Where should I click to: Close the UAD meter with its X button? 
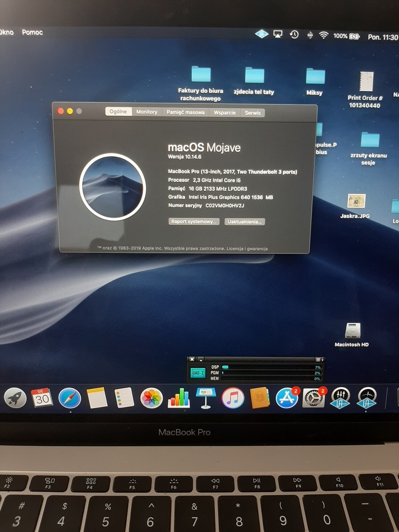coord(192,360)
